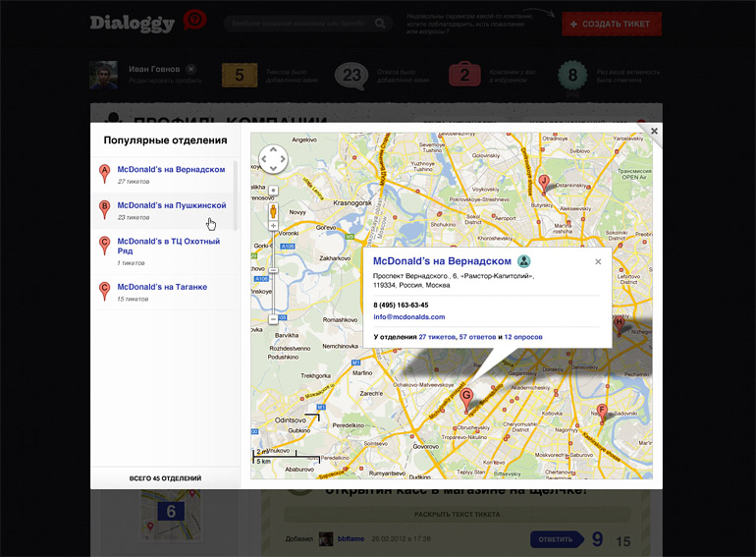Click the Dialoggy logo

click(133, 24)
